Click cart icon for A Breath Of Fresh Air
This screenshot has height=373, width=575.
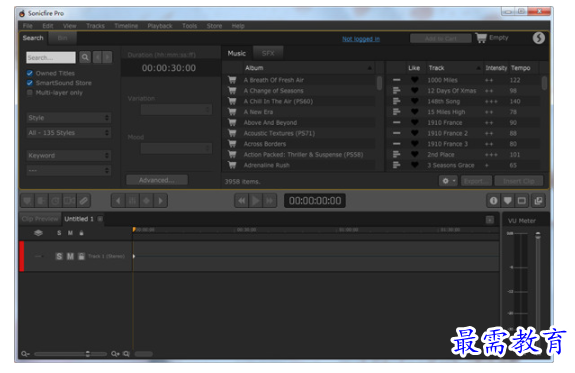pyautogui.click(x=232, y=80)
